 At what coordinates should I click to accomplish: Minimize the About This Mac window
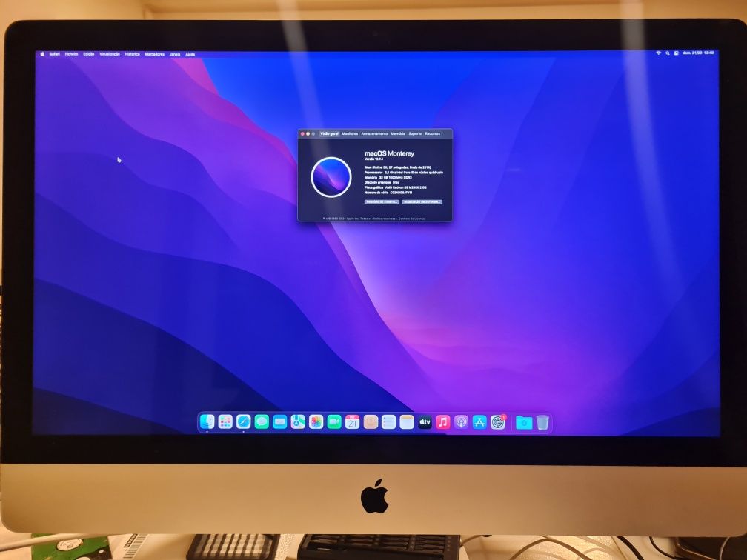point(308,134)
